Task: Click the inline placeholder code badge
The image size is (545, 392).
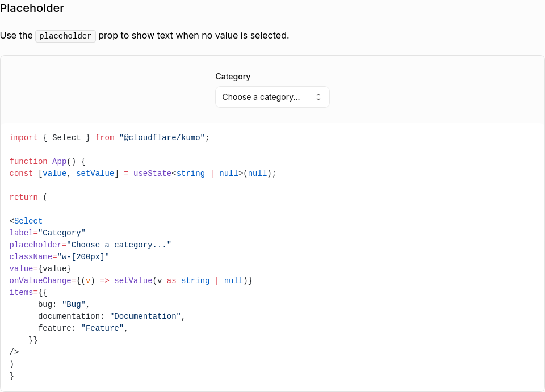Action: [65, 36]
